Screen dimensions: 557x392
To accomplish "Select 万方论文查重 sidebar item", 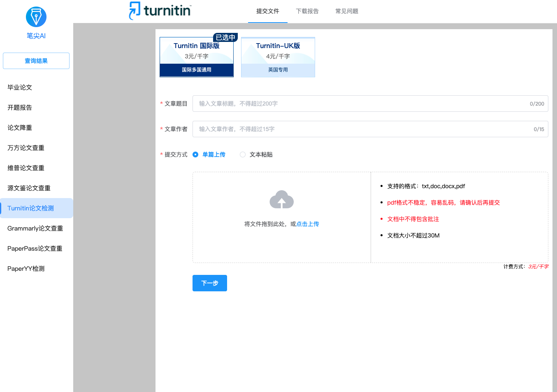I will pyautogui.click(x=26, y=148).
